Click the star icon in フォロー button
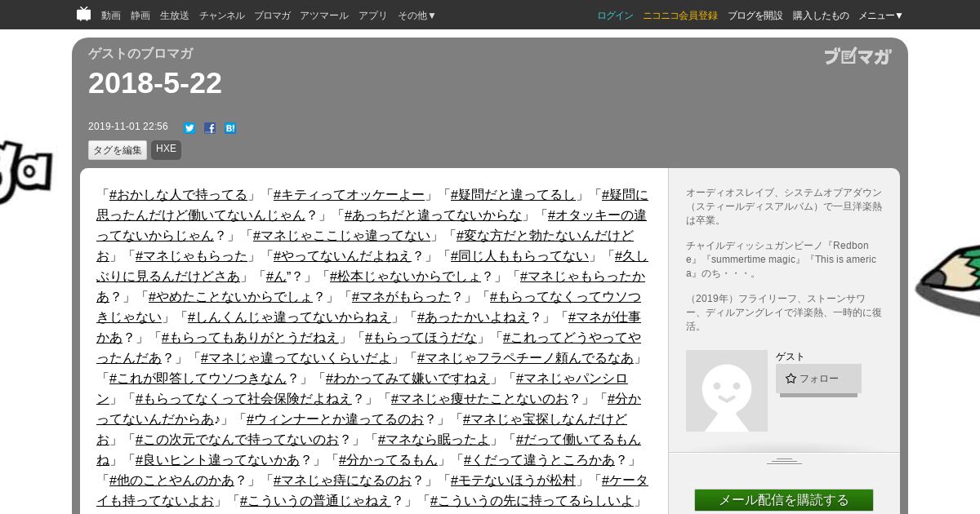Image resolution: width=980 pixels, height=514 pixels. pos(791,379)
